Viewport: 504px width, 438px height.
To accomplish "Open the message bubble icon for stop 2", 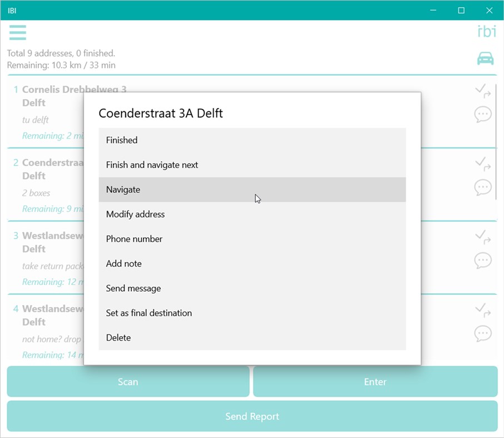I will point(483,187).
